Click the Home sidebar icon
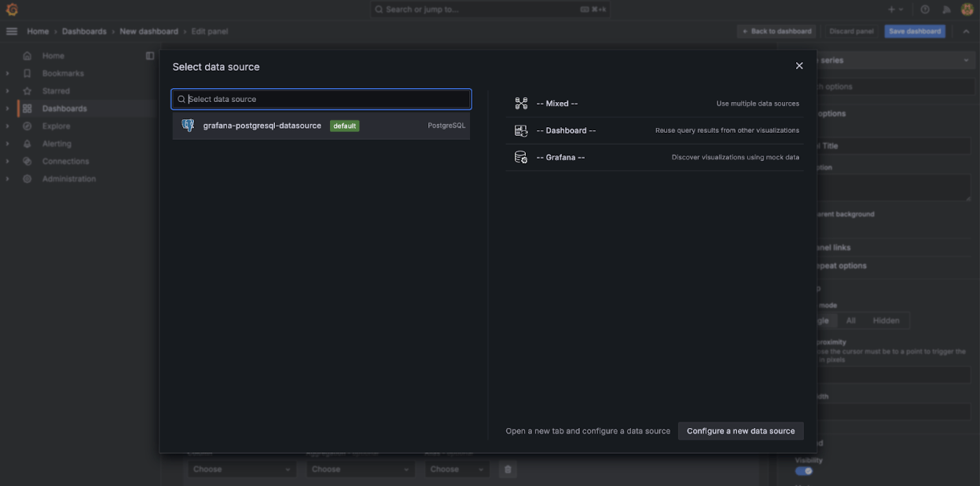 27,56
